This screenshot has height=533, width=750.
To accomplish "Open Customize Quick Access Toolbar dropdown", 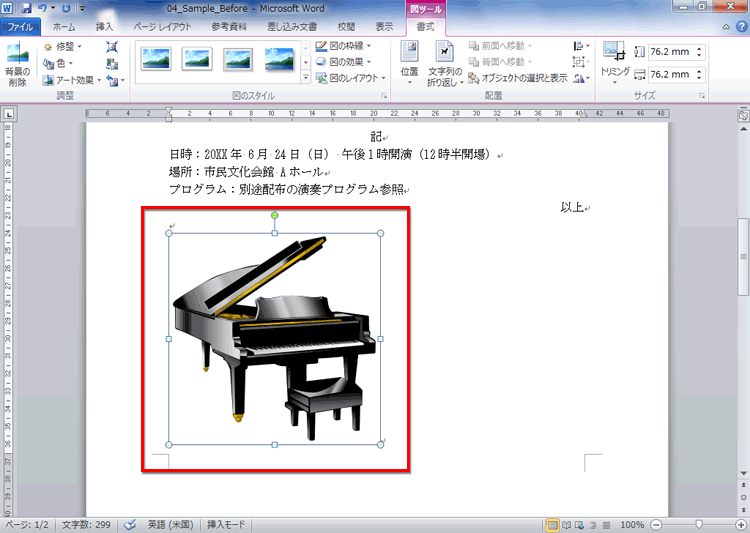I will click(82, 8).
